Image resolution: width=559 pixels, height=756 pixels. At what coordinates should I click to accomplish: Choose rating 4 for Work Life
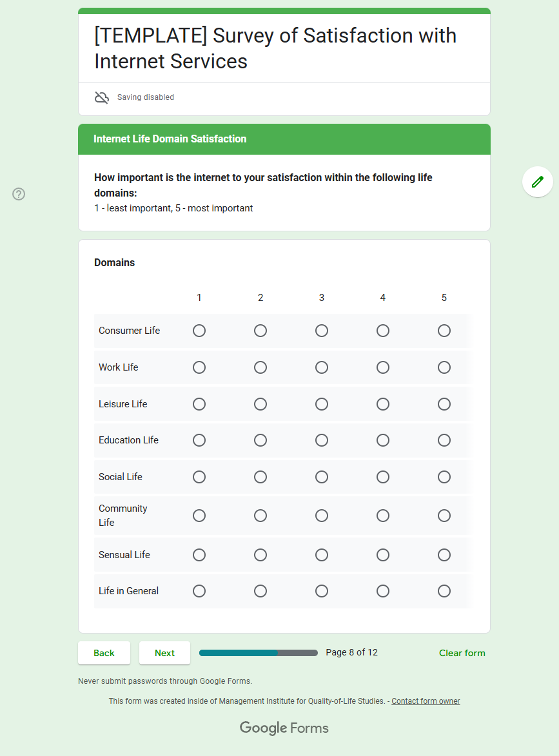click(x=383, y=367)
